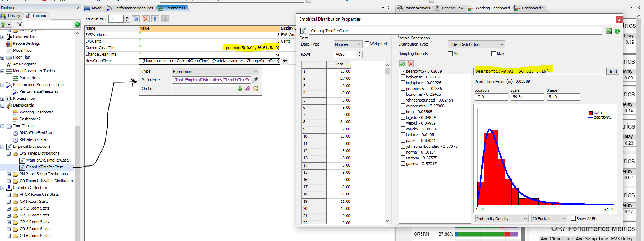Image resolution: width=644 pixels, height=241 pixels.
Task: Check the loglogistic fit checkbox
Action: click(x=403, y=77)
